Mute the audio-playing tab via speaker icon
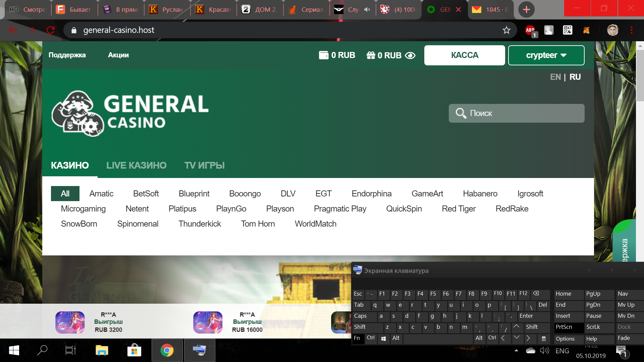644x362 pixels. tap(367, 10)
